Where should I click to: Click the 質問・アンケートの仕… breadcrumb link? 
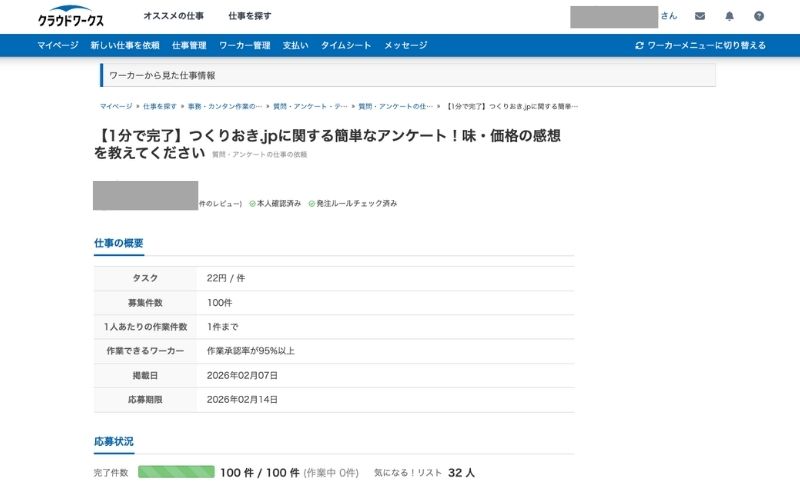point(395,106)
